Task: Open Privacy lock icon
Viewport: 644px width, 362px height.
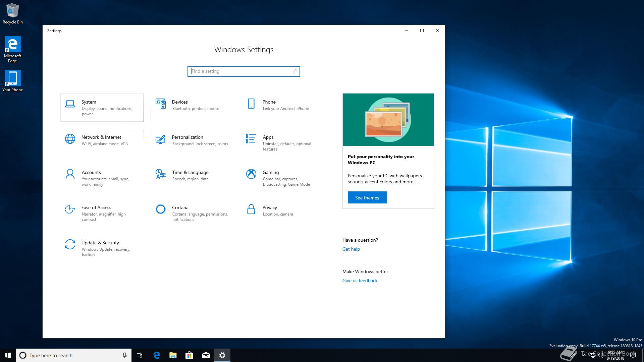Action: tap(251, 209)
